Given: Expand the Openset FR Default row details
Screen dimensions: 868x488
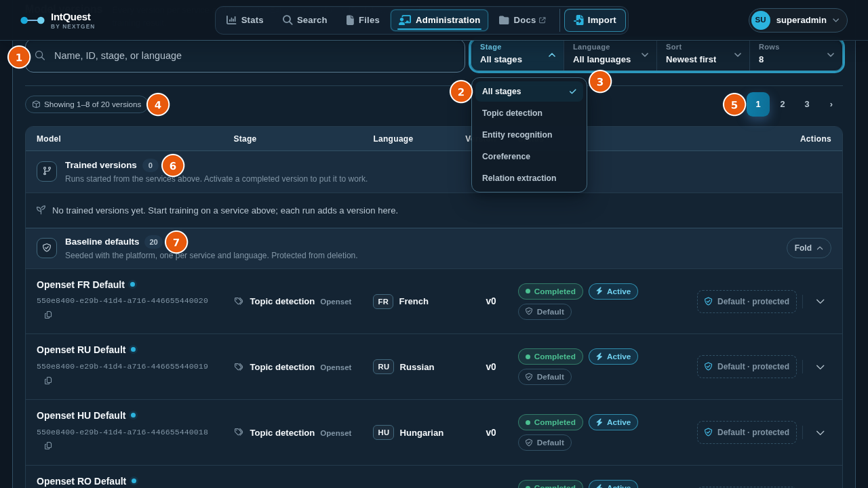Looking at the screenshot, I should point(820,302).
